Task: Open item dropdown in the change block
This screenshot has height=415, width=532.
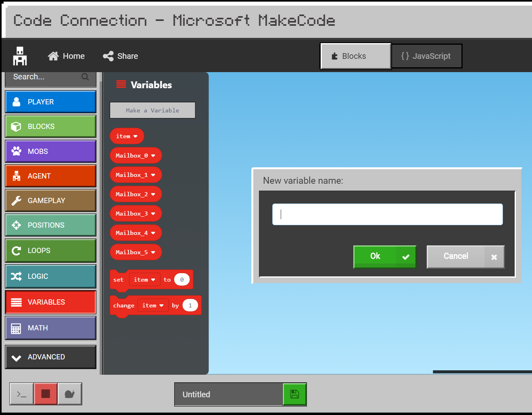Action: point(153,305)
